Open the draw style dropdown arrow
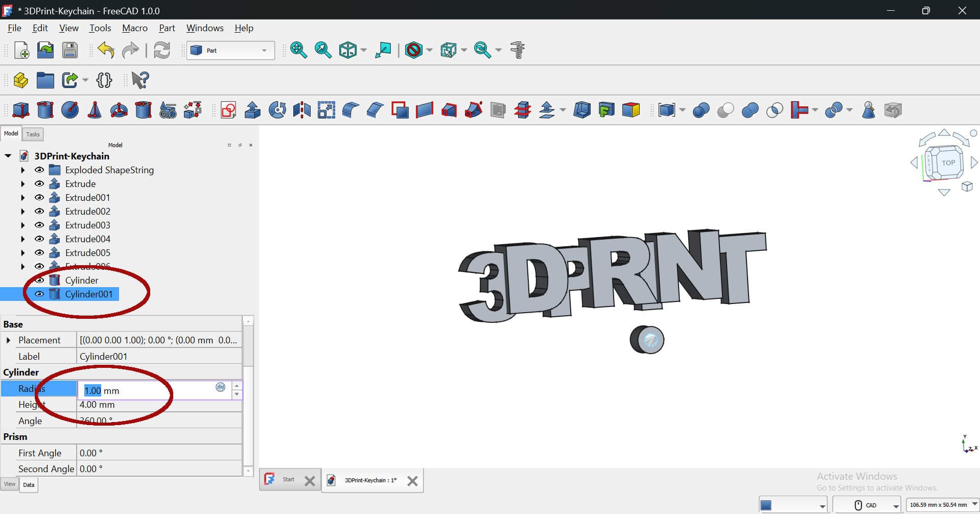980x514 pixels. 429,50
